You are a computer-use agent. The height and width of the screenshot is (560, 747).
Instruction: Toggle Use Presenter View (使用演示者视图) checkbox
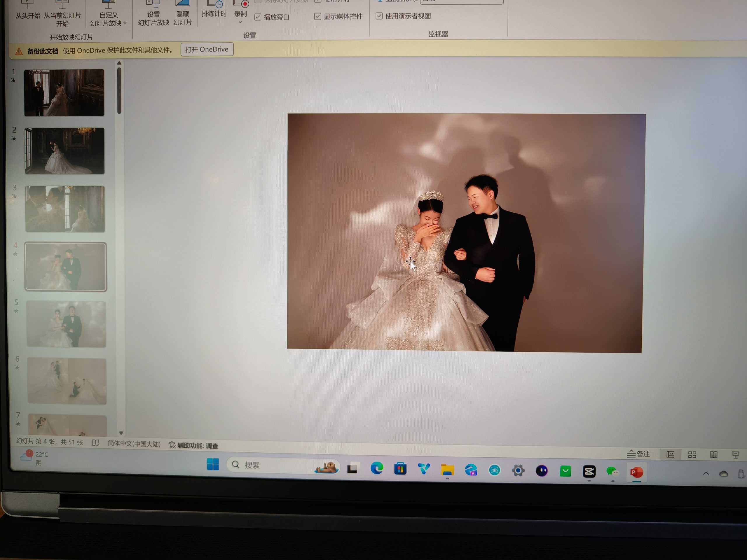[379, 16]
